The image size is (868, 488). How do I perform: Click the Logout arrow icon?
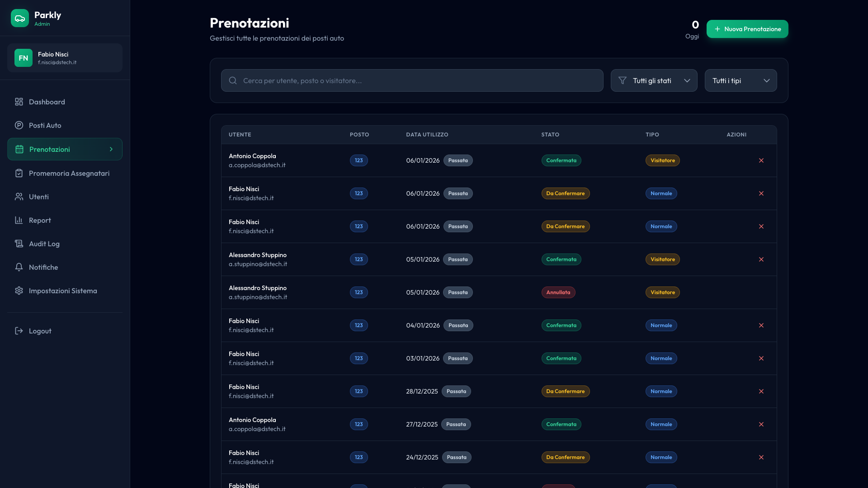click(19, 331)
